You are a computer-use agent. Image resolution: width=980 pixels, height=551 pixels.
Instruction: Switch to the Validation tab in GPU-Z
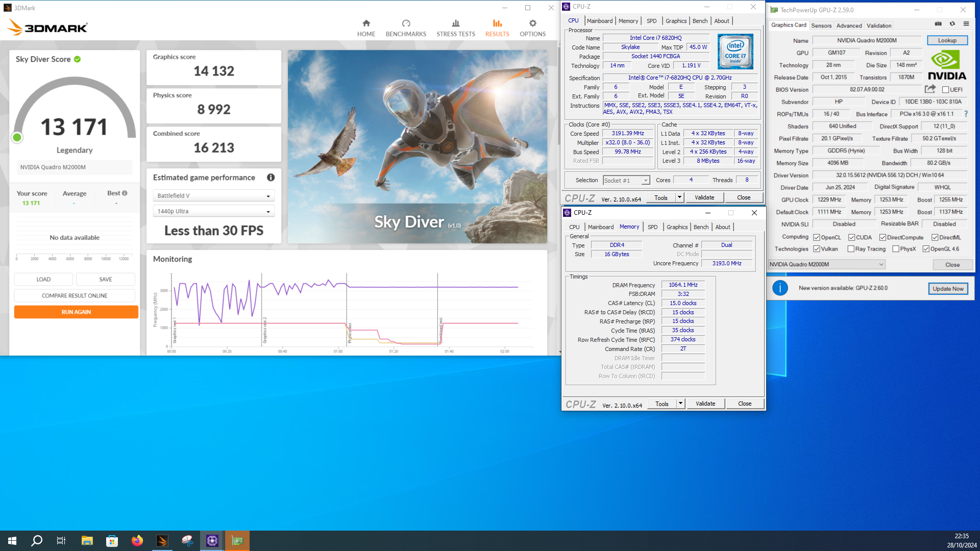tap(879, 26)
